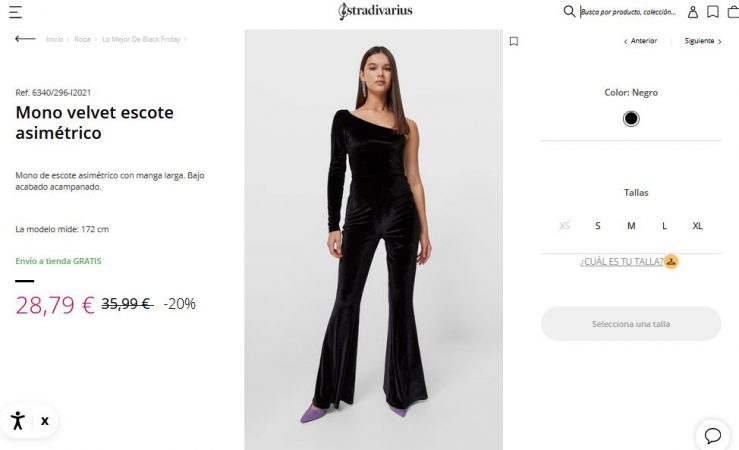739x450 pixels.
Task: Click the ¿Cuál es tu talla? link
Action: pyautogui.click(x=622, y=262)
